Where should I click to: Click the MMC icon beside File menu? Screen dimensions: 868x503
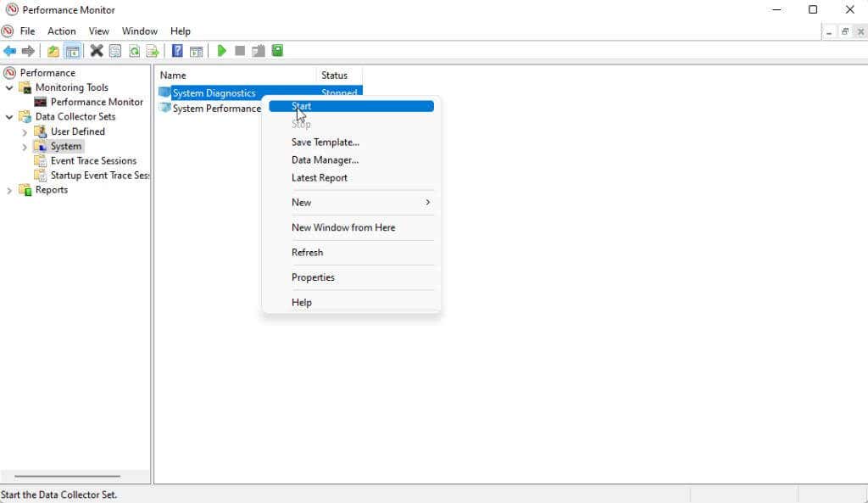pos(7,31)
